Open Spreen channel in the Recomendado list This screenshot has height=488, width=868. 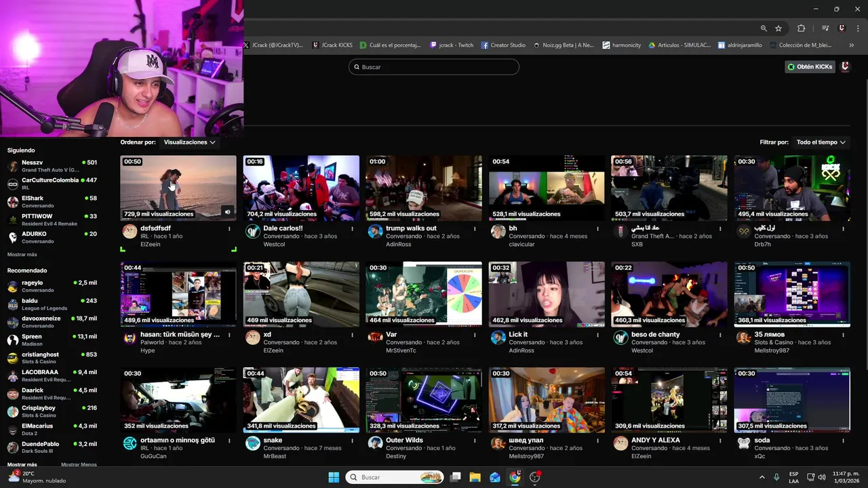(x=52, y=340)
